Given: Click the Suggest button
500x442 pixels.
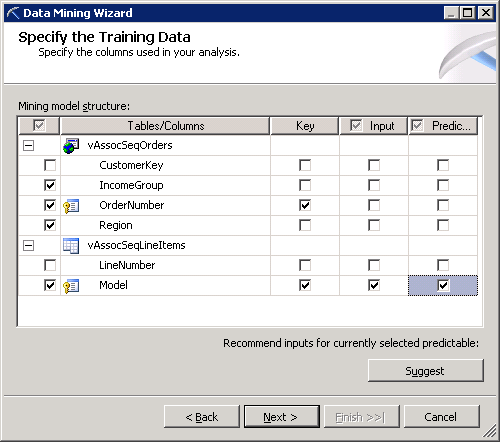Looking at the screenshot, I should pyautogui.click(x=426, y=371).
